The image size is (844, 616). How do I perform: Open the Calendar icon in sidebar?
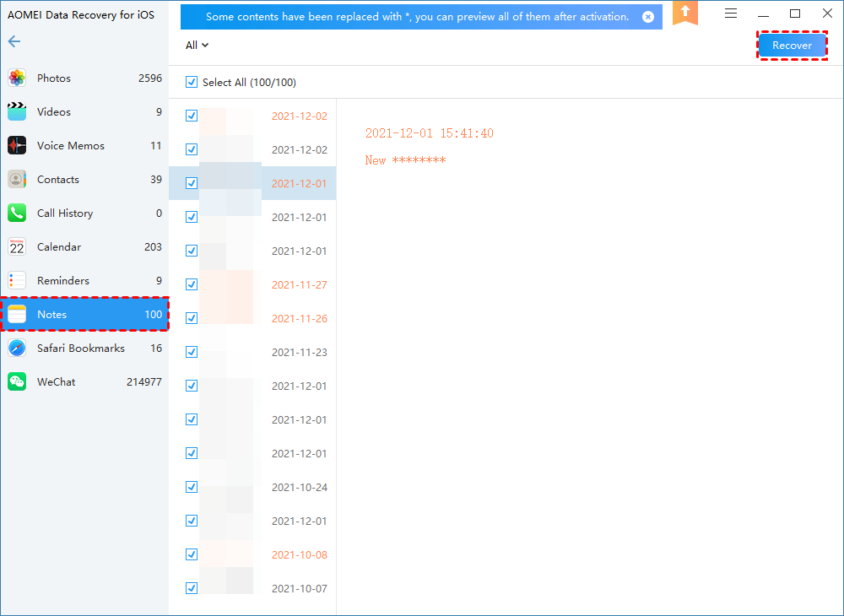(17, 247)
